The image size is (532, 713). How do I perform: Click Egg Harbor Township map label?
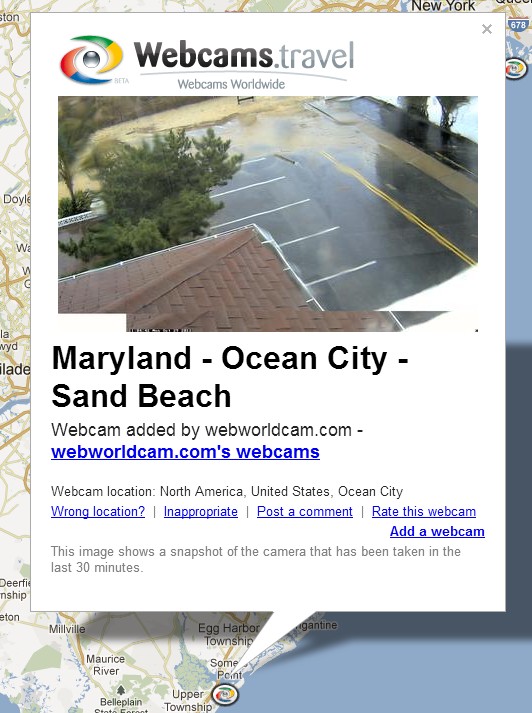[229, 634]
